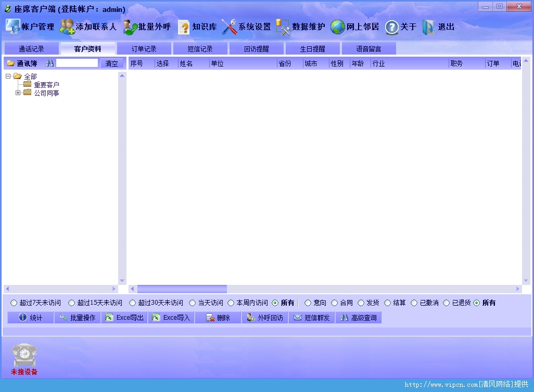Switch to the 订单记录 tab
The height and width of the screenshot is (392, 534).
point(144,49)
